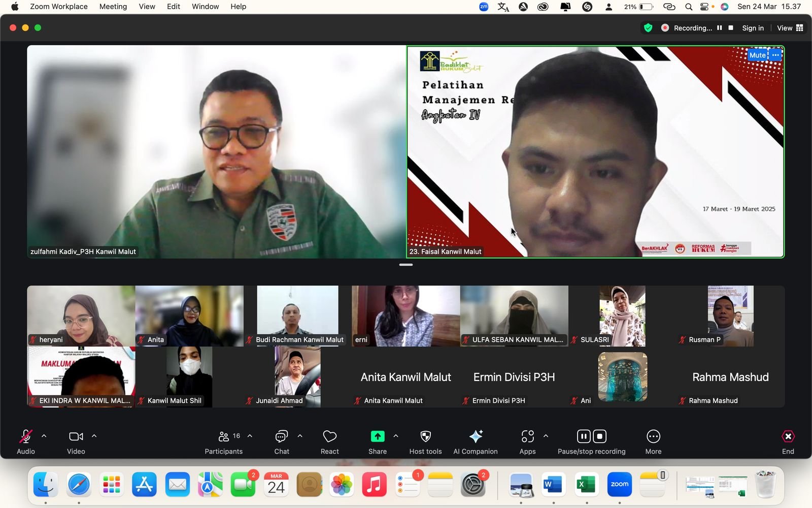Screen dimensions: 812x508
Task: Expand video options arrow next to Video
Action: coord(94,436)
